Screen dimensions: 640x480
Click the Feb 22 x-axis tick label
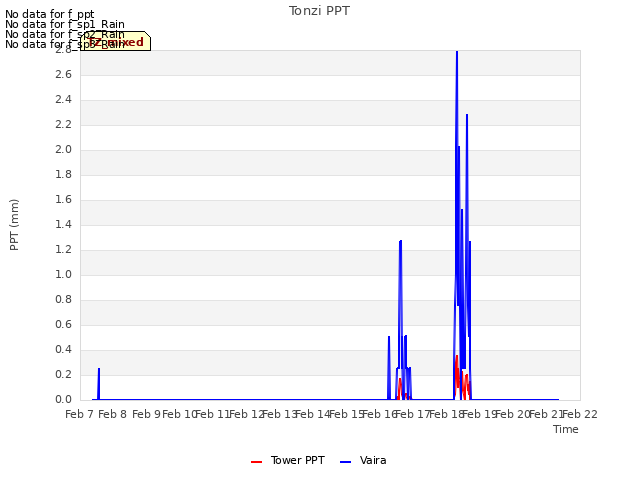pos(580,414)
